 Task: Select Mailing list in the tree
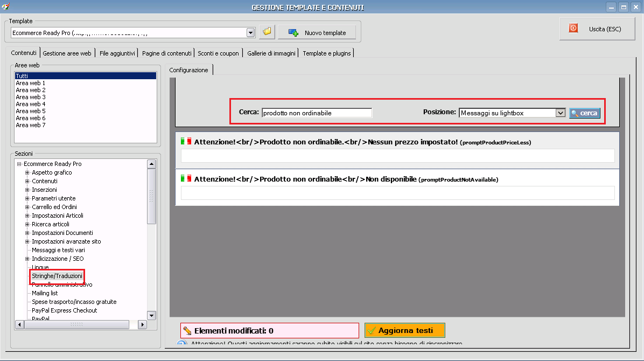pyautogui.click(x=45, y=293)
